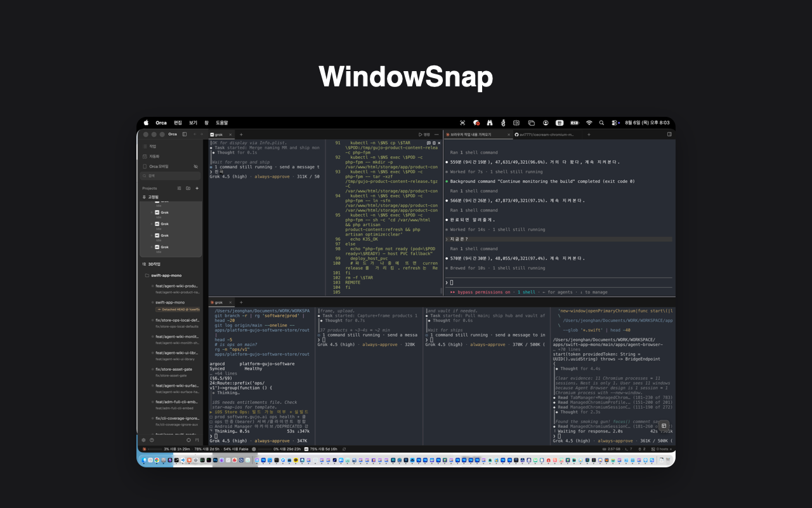Viewport: 812px width, 508px height.
Task: Select the 지금은? prompt row
Action: point(558,239)
